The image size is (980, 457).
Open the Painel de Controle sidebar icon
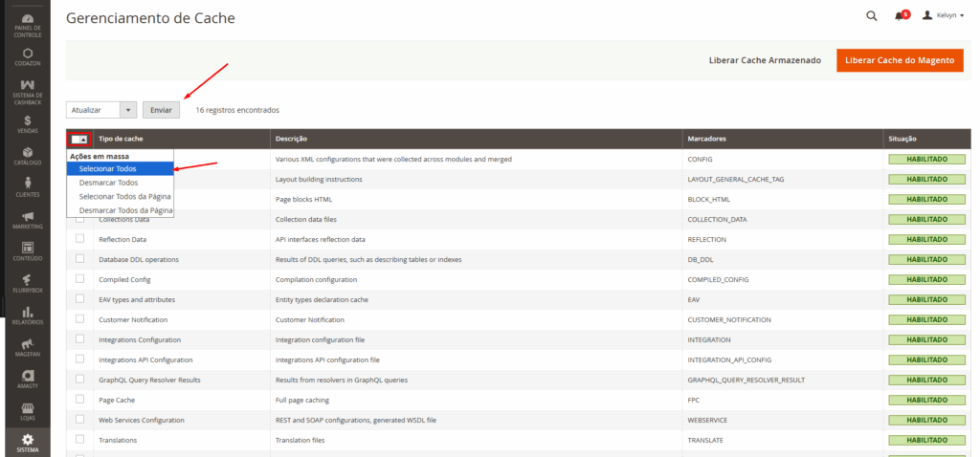coord(28,24)
